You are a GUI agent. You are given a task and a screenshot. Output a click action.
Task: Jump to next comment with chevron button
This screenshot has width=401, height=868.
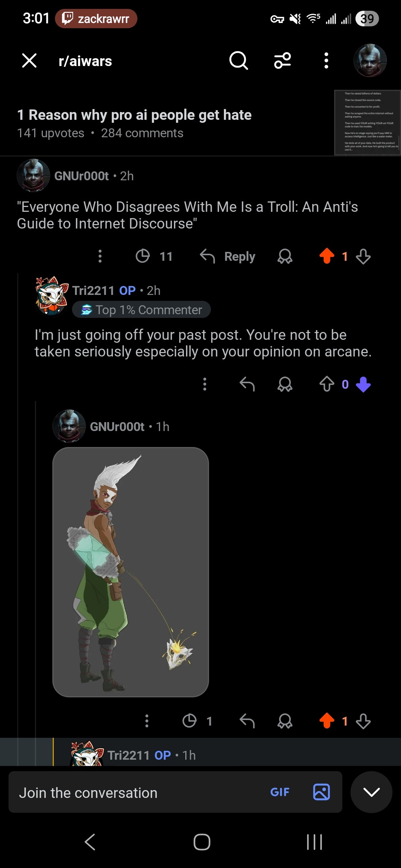point(371,792)
